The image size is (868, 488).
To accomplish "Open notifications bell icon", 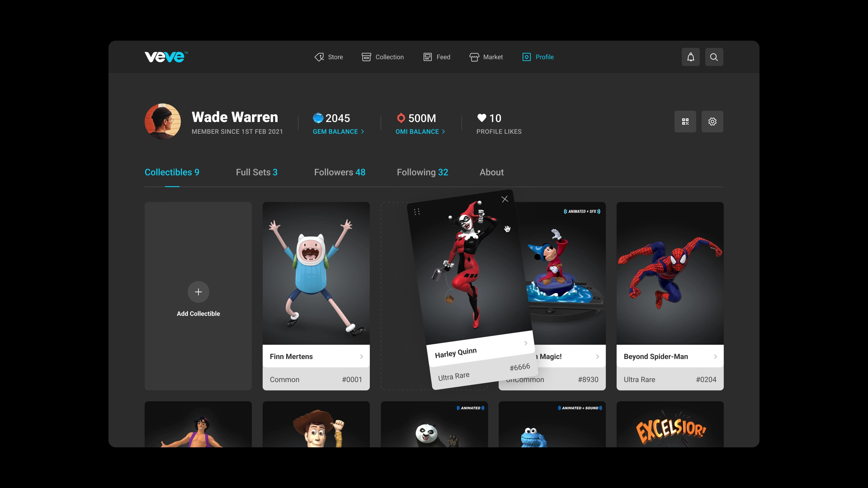I will coord(690,57).
